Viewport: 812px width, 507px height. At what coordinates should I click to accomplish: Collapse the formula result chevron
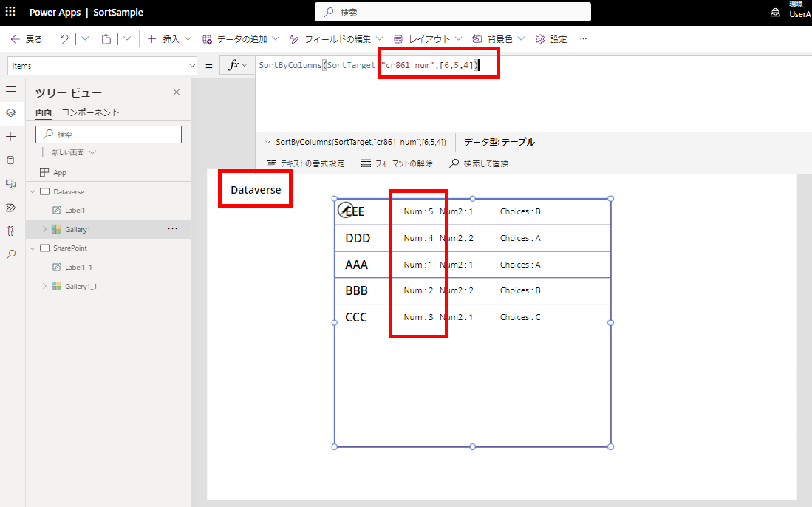pyautogui.click(x=267, y=142)
